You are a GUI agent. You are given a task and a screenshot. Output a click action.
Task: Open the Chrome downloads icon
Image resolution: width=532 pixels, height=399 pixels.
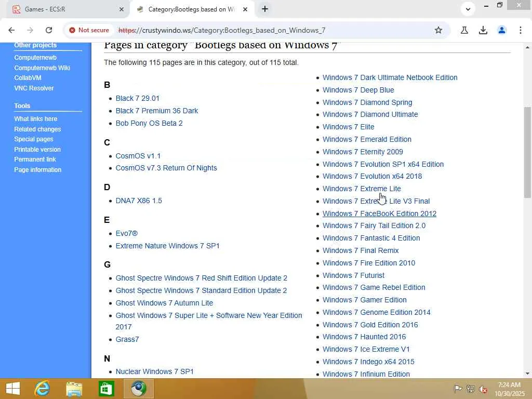(x=483, y=30)
